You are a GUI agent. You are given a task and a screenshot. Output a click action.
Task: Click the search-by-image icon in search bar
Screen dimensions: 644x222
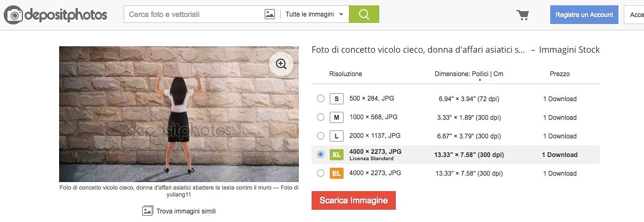coord(270,14)
